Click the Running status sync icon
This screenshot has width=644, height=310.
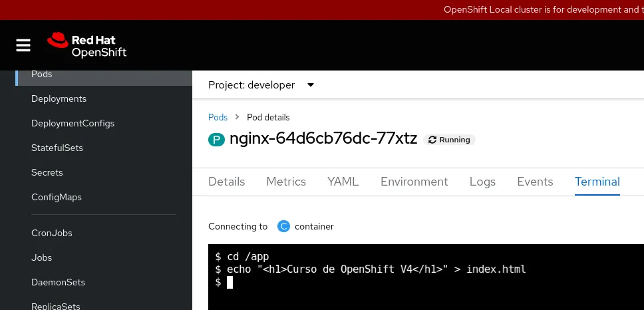click(x=432, y=140)
